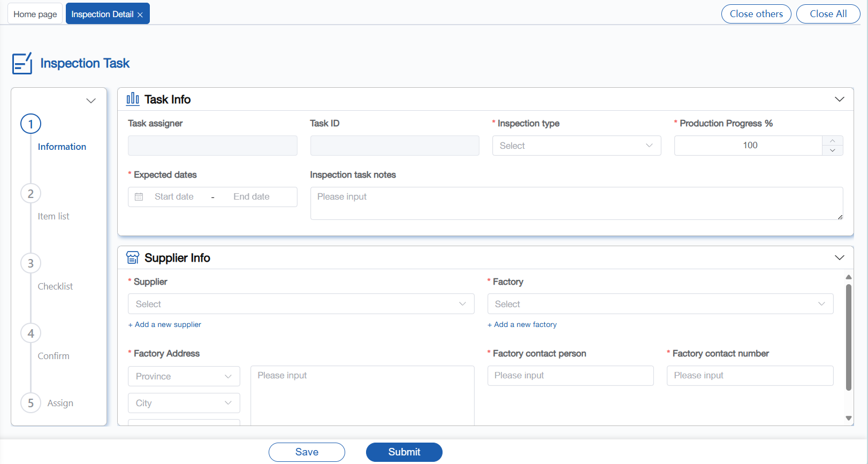The image size is (868, 464).
Task: Switch to the Home page tab
Action: [x=35, y=14]
